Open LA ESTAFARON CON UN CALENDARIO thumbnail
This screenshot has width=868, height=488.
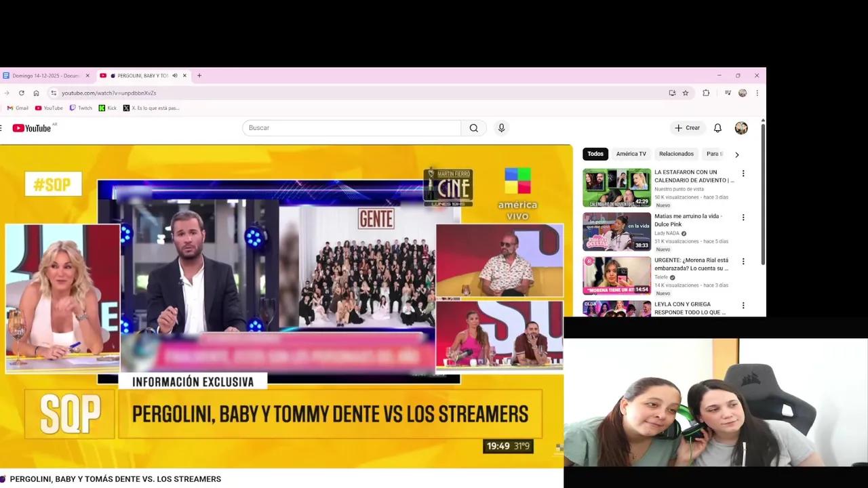click(616, 188)
